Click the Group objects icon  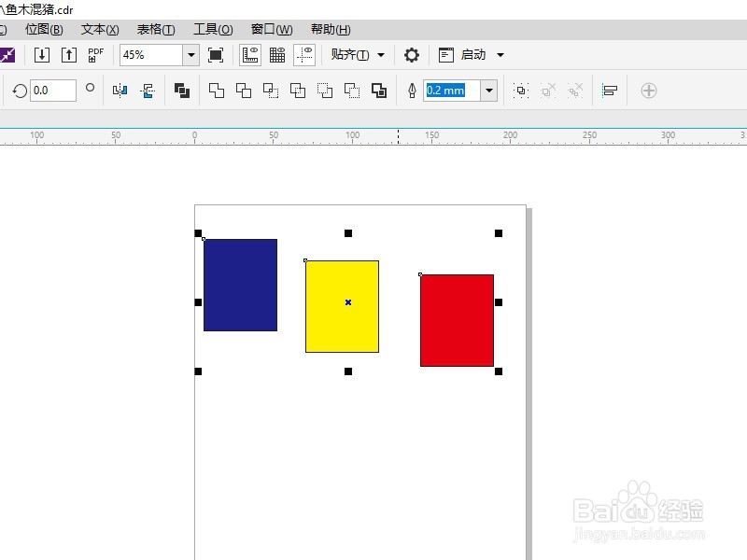click(x=521, y=91)
